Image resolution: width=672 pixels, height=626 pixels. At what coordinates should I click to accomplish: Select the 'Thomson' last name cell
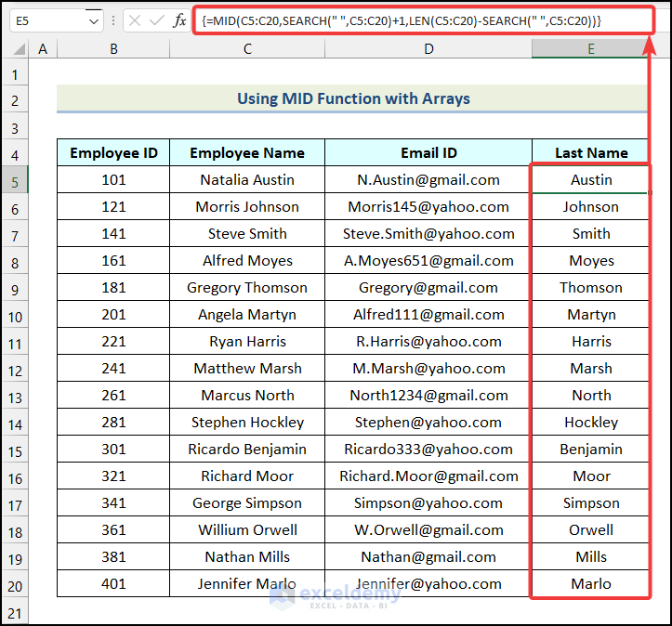pyautogui.click(x=590, y=288)
